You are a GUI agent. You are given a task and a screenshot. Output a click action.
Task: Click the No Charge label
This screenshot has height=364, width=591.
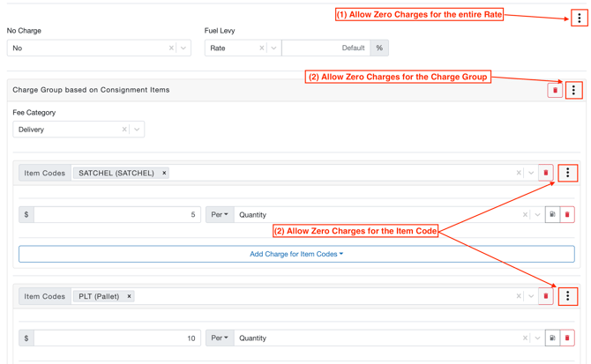24,31
